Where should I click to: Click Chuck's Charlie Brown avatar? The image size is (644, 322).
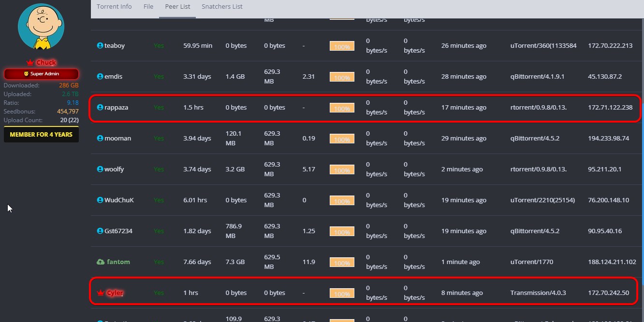point(41,27)
